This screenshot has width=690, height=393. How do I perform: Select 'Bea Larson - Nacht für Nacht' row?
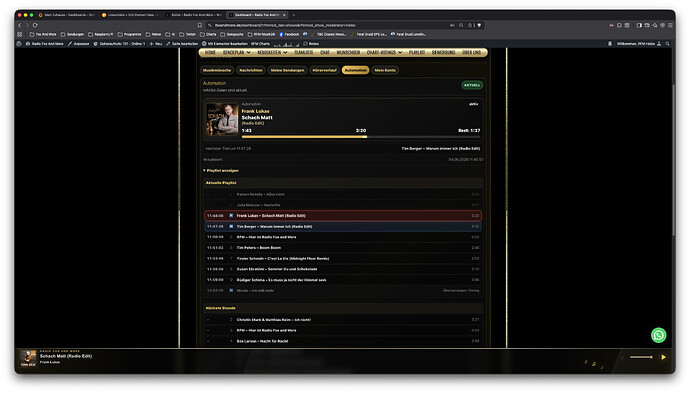click(343, 341)
